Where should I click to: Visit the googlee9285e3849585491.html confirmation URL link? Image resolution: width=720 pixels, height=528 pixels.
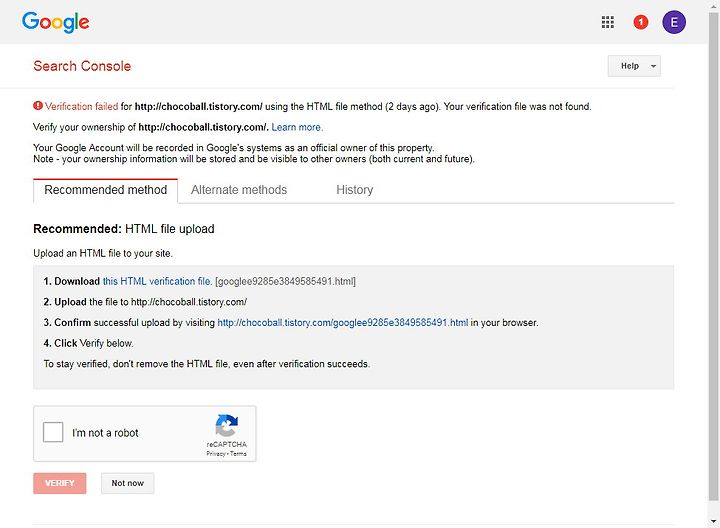tap(343, 322)
